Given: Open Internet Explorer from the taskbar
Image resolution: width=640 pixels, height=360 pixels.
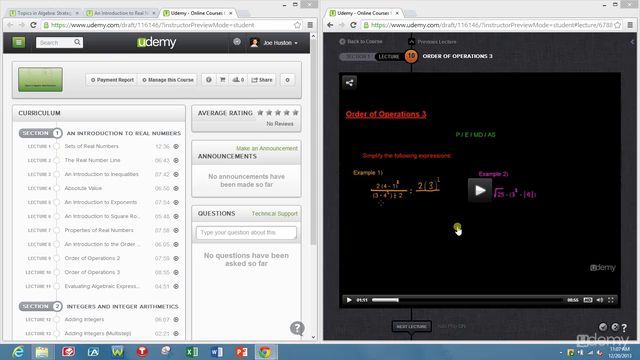Looking at the screenshot, I should click(18, 351).
